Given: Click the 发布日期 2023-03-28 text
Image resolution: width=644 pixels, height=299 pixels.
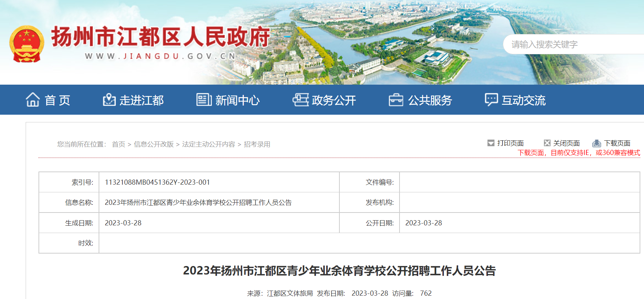Looking at the screenshot, I should 353,293.
